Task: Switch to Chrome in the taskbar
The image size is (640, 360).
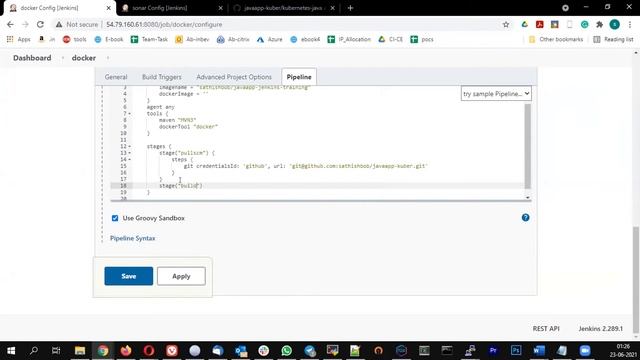Action: (x=103, y=351)
